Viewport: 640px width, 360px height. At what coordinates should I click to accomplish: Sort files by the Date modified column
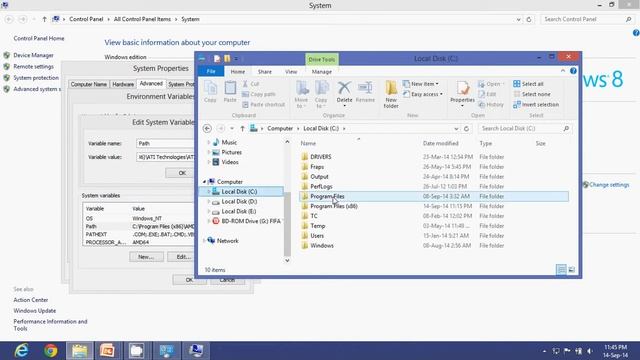pos(440,143)
